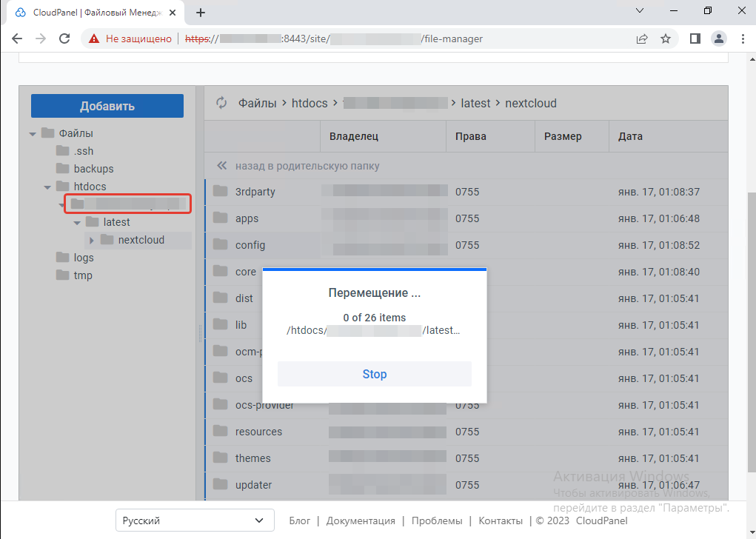Open the browser side panel icon
756x539 pixels.
click(x=695, y=38)
